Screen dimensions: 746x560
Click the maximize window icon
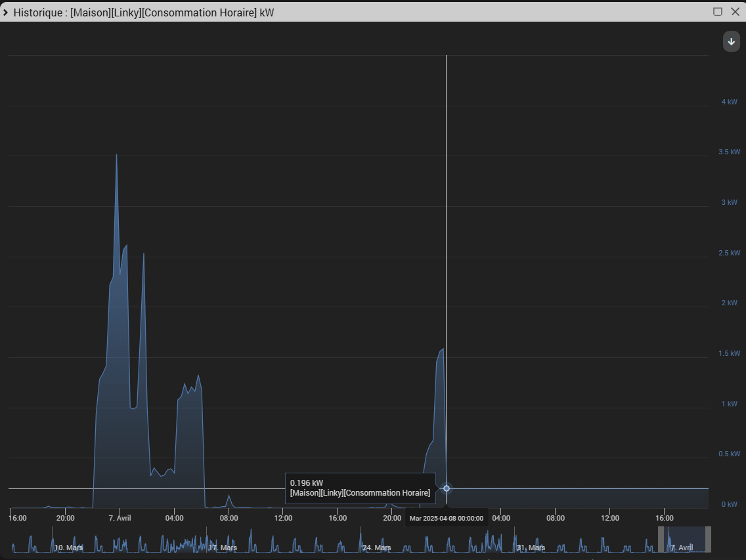(718, 12)
